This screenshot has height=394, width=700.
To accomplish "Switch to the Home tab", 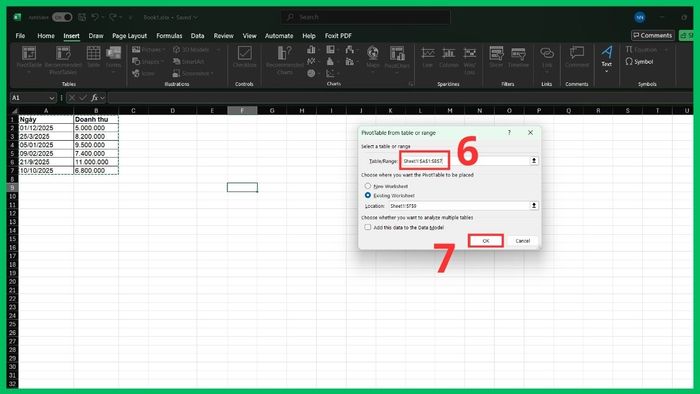I will pyautogui.click(x=46, y=36).
